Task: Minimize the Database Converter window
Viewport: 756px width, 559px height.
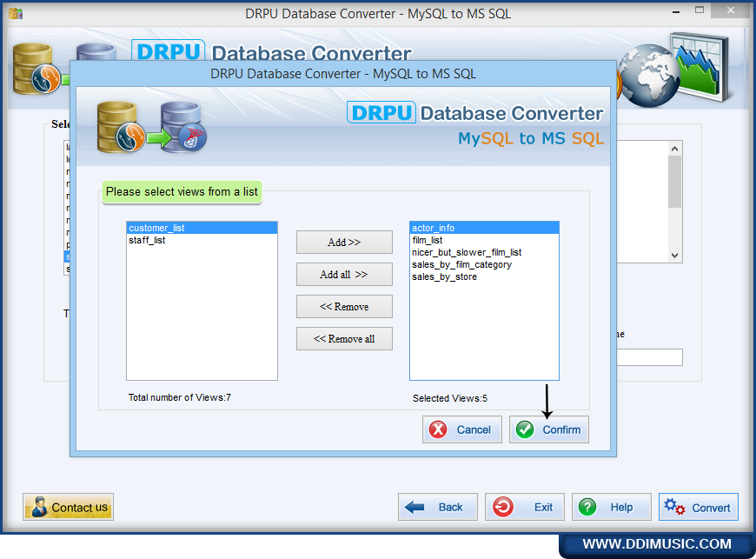Action: [676, 11]
